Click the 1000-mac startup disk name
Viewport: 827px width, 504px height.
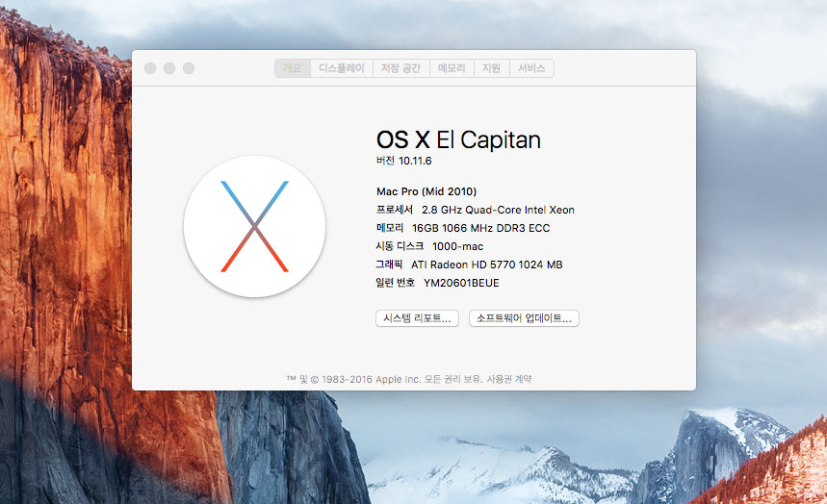tap(460, 246)
